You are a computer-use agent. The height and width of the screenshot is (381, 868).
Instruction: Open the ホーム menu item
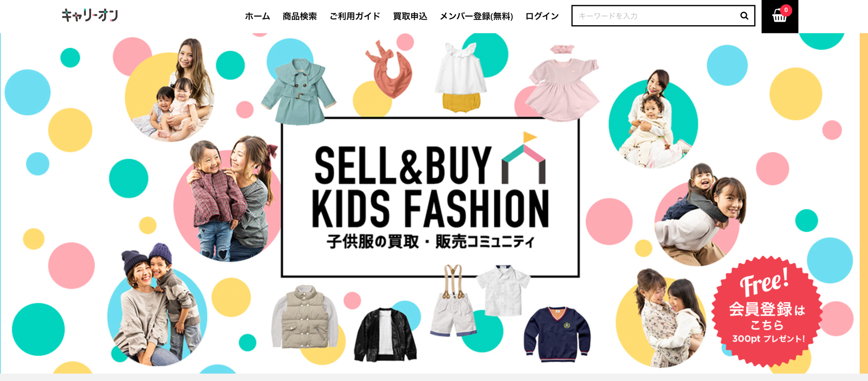(x=257, y=16)
